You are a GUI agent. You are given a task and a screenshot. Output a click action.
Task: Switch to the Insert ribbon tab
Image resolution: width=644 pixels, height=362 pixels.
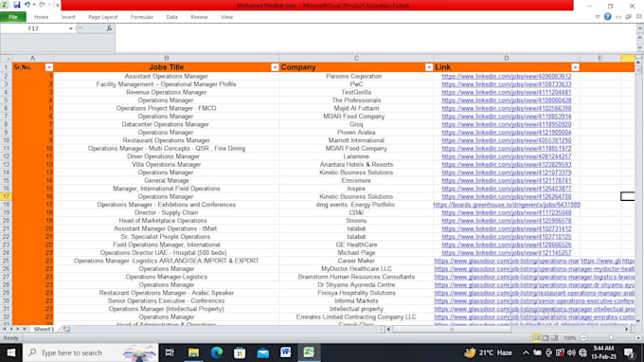68,17
